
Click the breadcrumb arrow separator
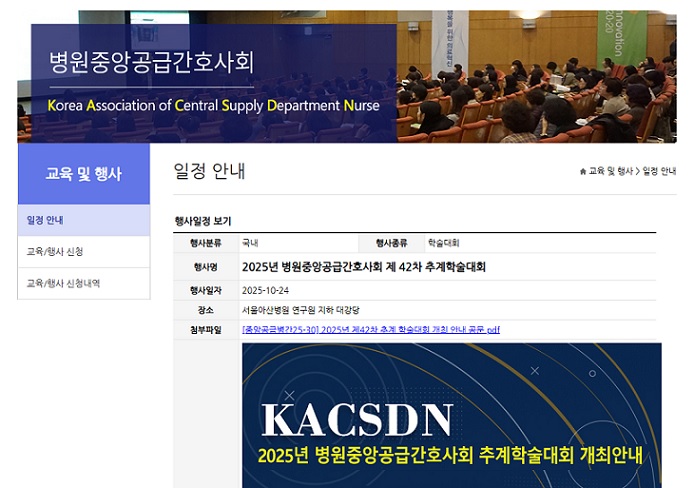point(638,171)
